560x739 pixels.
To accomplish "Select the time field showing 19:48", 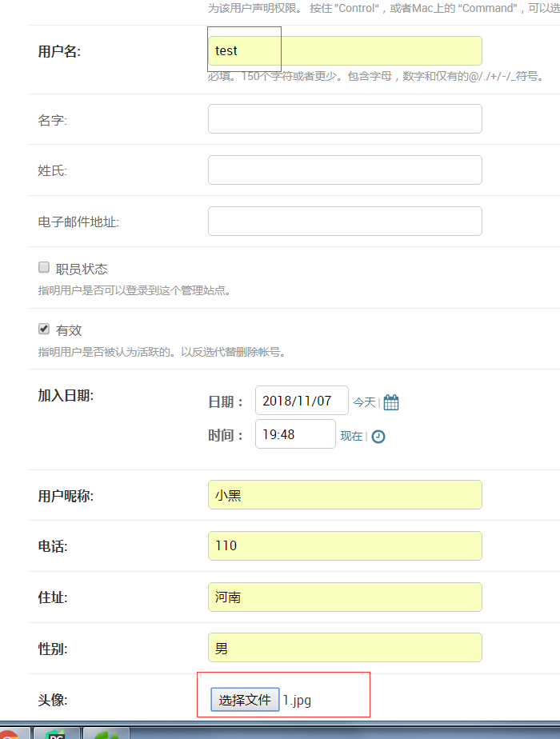I will [295, 435].
